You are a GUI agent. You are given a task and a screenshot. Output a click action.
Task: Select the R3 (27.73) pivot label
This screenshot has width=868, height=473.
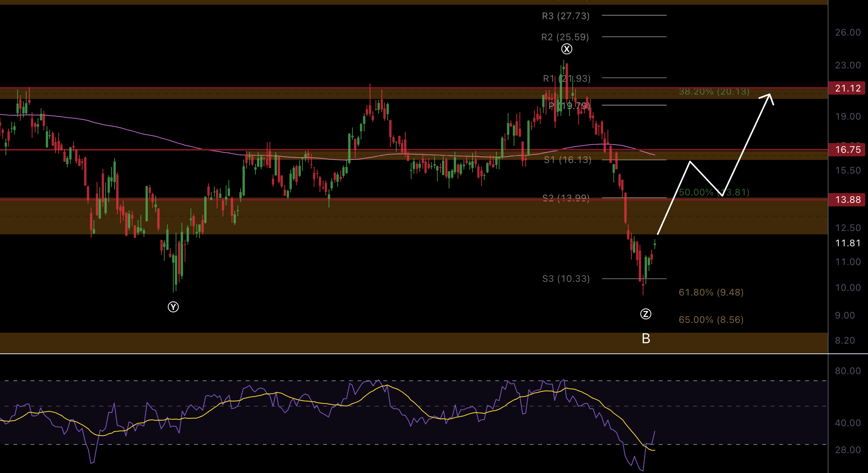(565, 16)
